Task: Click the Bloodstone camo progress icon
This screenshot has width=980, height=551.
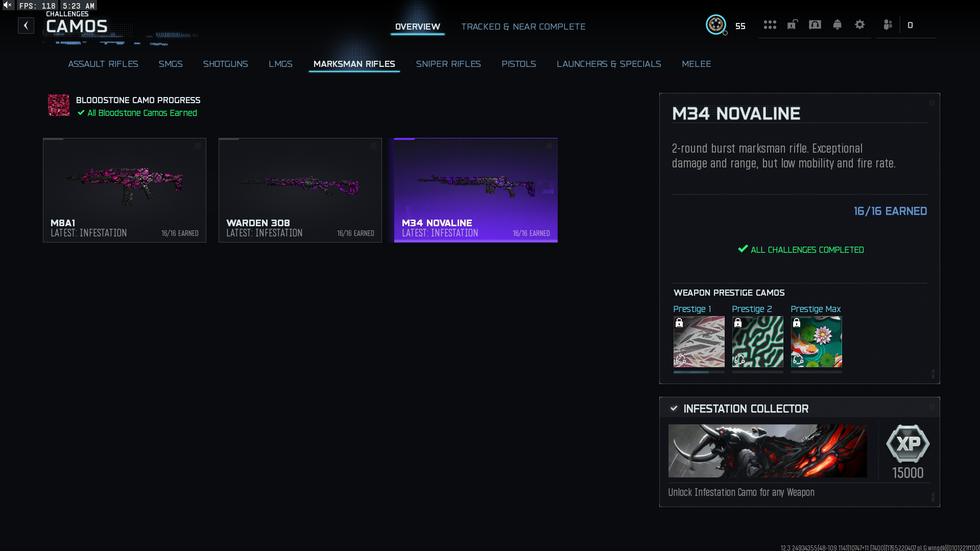Action: pyautogui.click(x=59, y=105)
